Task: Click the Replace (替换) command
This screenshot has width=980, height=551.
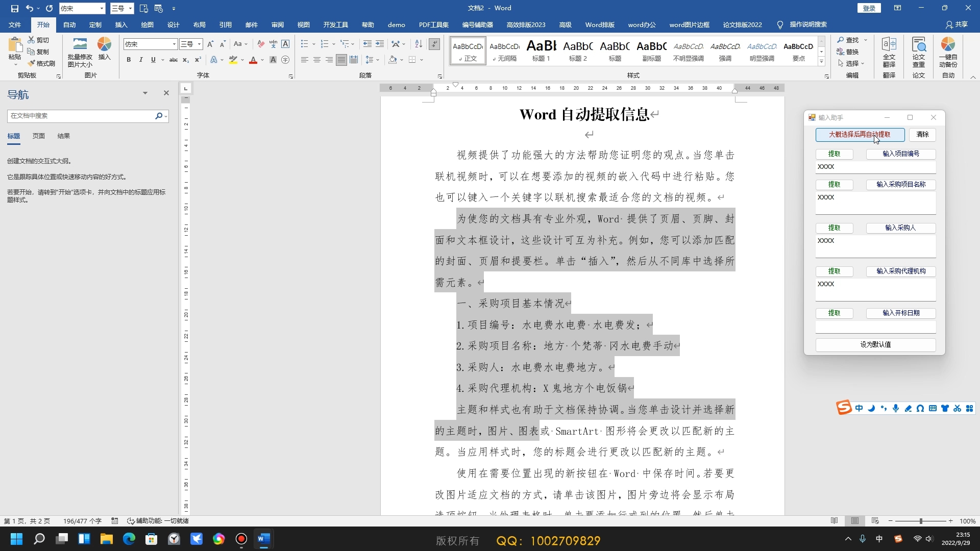Action: (848, 52)
